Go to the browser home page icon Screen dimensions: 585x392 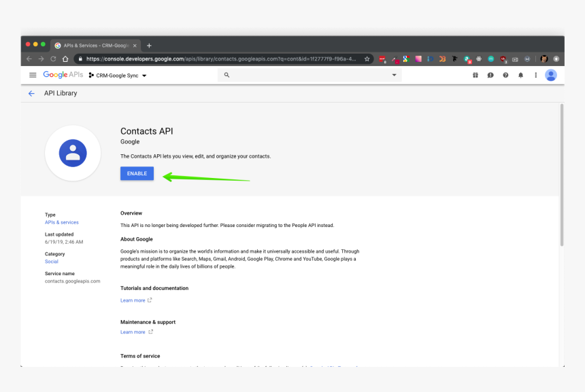point(65,59)
